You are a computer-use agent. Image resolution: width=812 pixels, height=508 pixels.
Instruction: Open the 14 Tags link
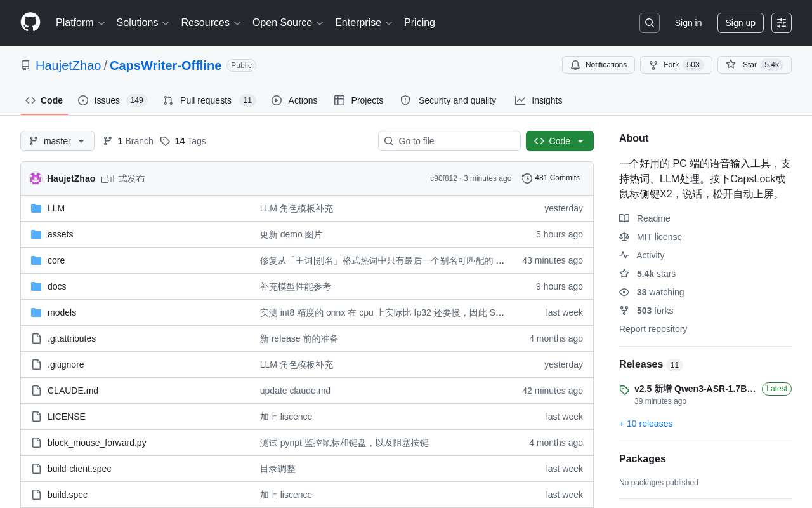pyautogui.click(x=183, y=141)
